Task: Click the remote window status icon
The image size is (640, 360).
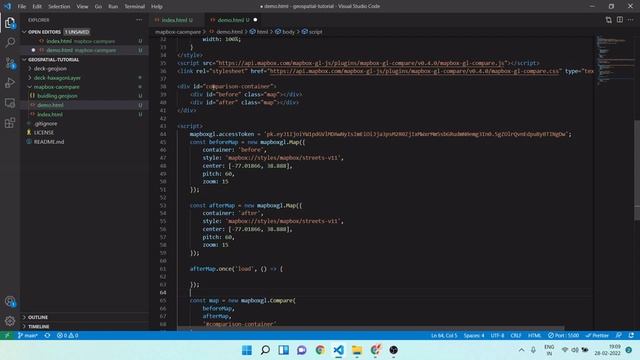Action: coord(7,336)
